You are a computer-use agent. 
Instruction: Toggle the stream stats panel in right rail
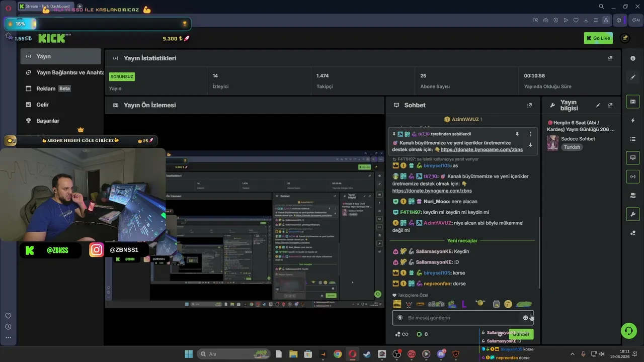[633, 176]
